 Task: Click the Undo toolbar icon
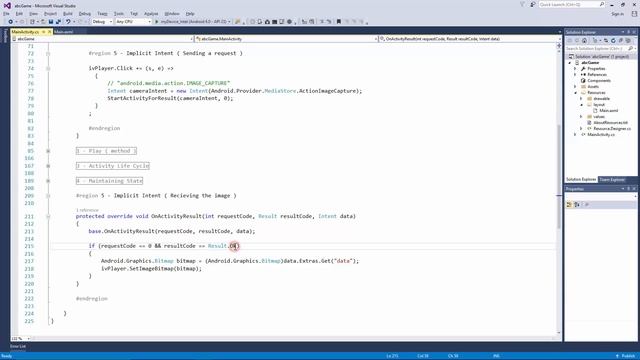pyautogui.click(x=68, y=22)
